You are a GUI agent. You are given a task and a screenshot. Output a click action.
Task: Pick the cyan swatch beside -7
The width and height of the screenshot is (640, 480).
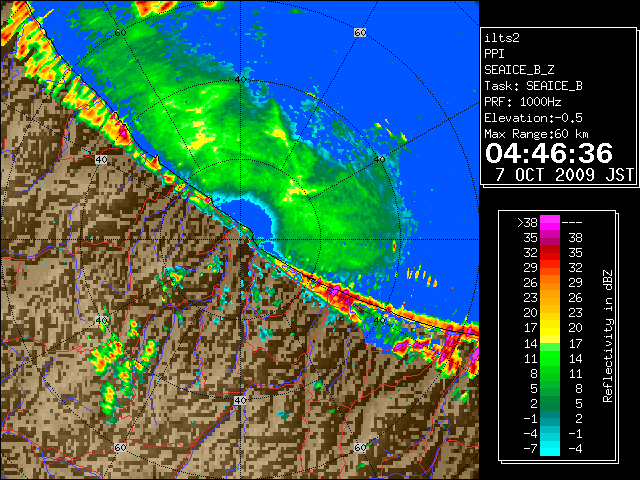(x=550, y=448)
